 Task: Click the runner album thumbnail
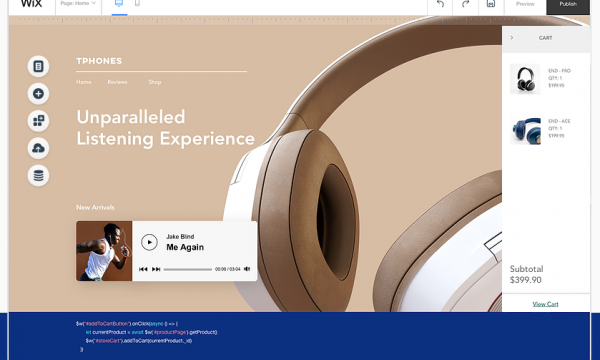point(104,251)
